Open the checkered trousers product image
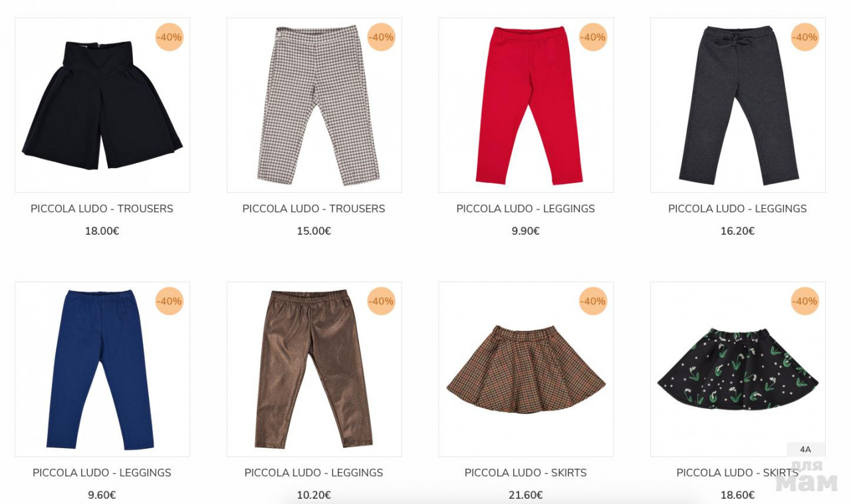Screen dimensions: 851x504 coord(314,105)
